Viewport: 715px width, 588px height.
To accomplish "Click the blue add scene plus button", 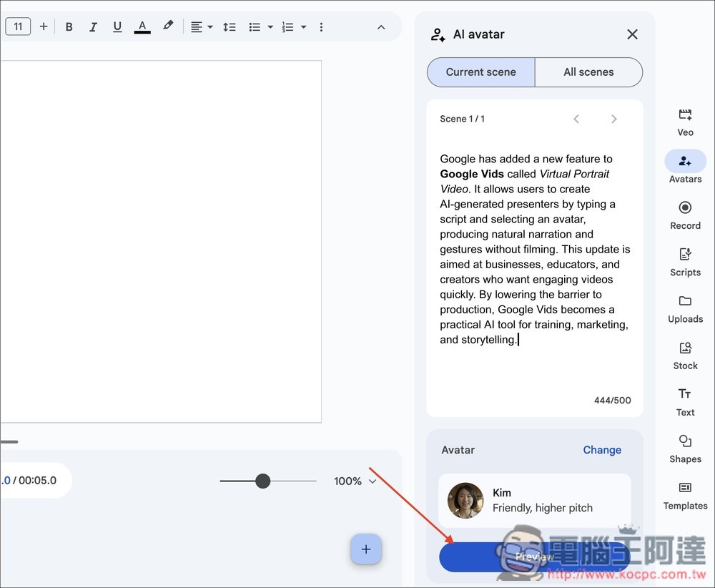I will click(365, 549).
